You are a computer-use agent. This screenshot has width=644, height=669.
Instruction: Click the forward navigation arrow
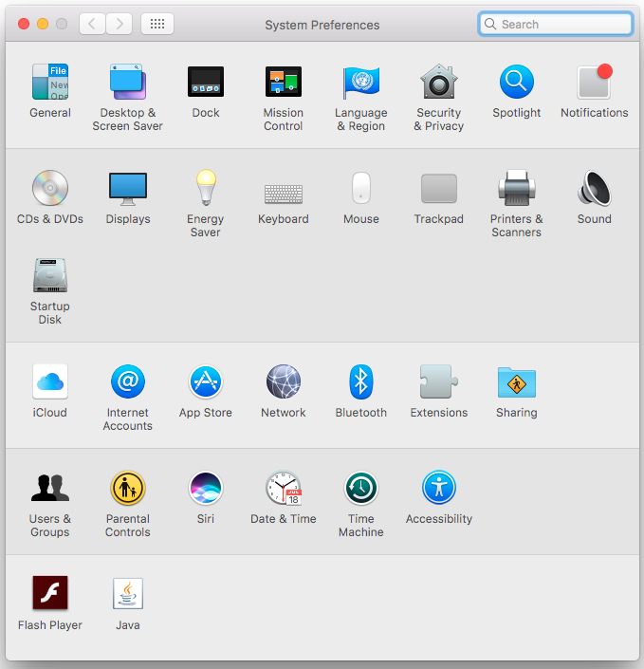tap(119, 24)
